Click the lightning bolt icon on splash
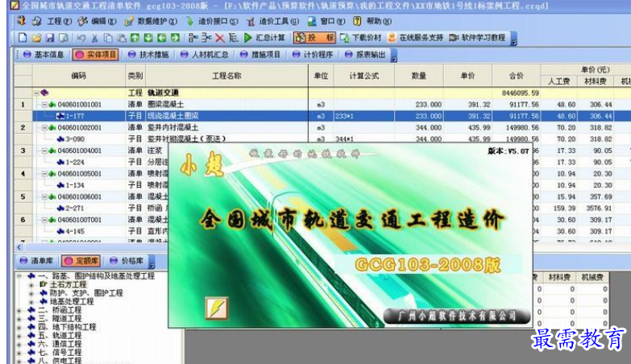 (217, 308)
